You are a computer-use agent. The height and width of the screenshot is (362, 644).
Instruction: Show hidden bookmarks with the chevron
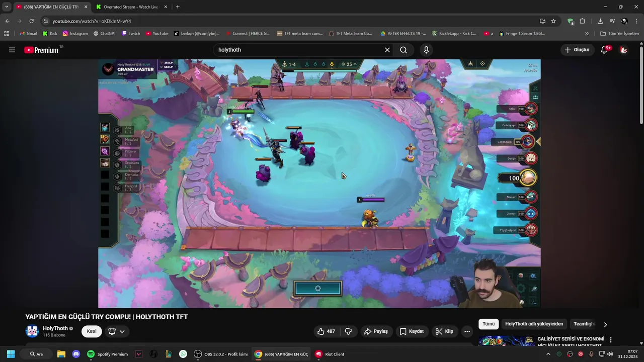pos(587,34)
